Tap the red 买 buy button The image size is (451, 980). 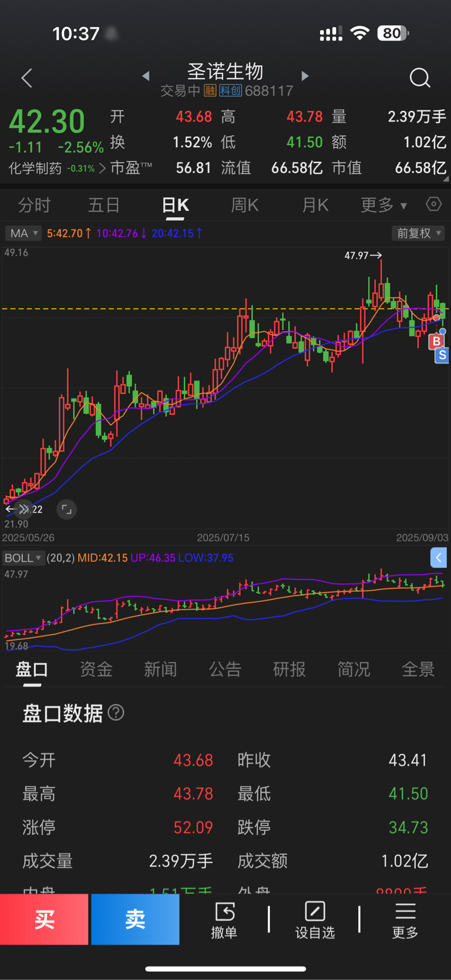click(x=44, y=919)
